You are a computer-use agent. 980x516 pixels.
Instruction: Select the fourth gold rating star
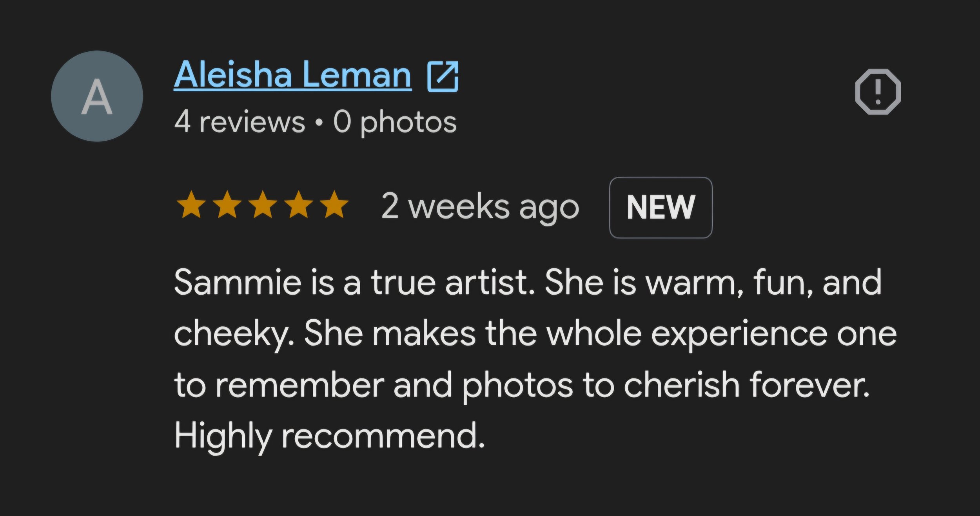(x=298, y=204)
